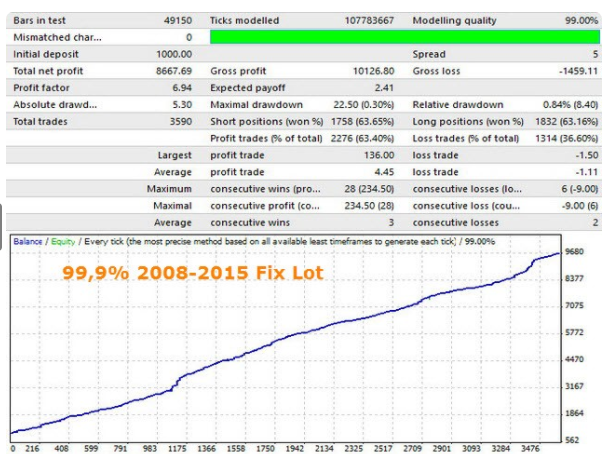Select the Expected payoff value 2.41
The image size is (603, 454).
pos(385,88)
